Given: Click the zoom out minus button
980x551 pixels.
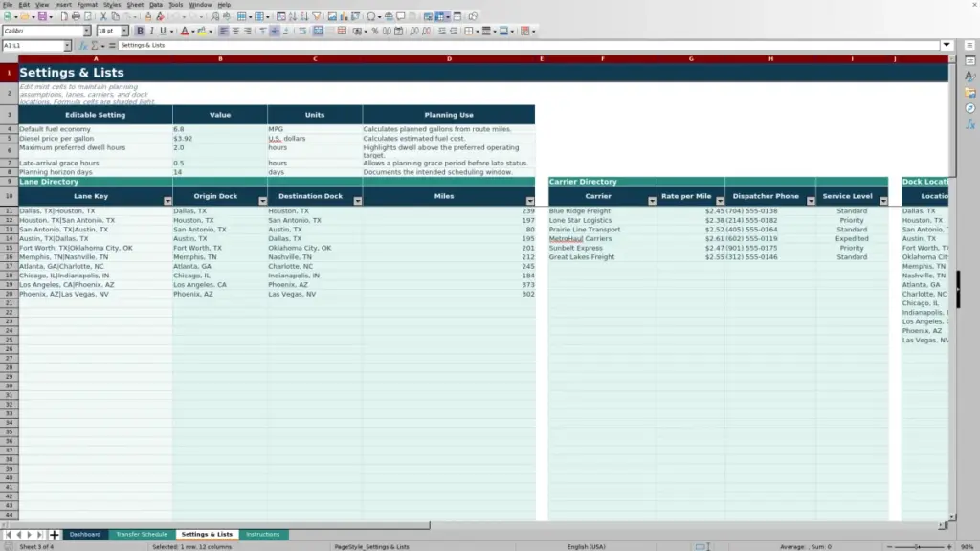Looking at the screenshot, I should coord(889,546).
